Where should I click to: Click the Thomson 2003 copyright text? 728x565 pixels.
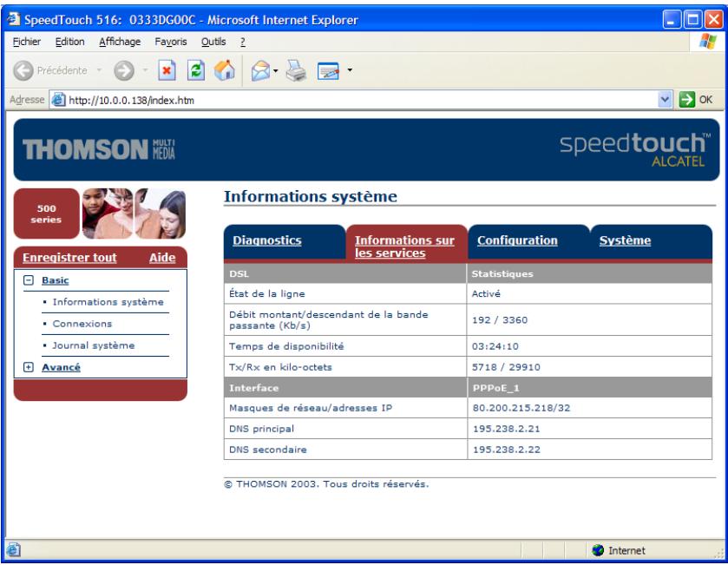tap(326, 484)
